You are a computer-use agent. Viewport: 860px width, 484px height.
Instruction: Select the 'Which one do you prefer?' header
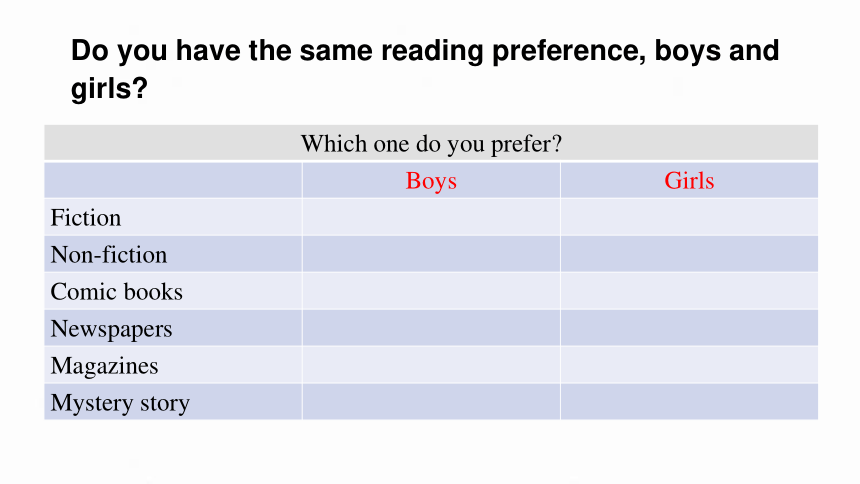point(431,144)
